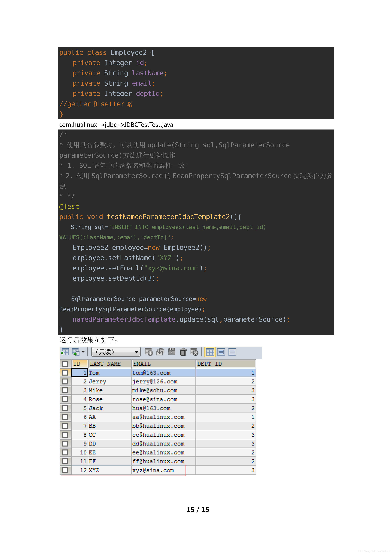Open the (只读) read-only dropdown
392x554 pixels.
pyautogui.click(x=116, y=352)
